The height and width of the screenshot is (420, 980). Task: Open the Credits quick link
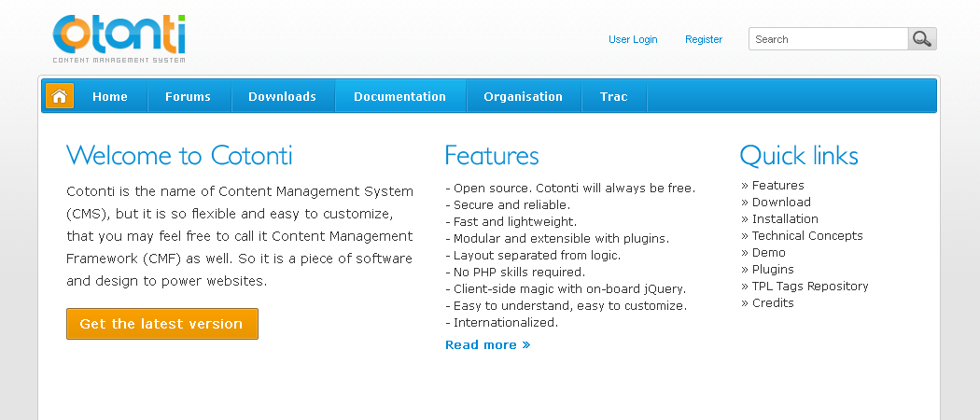click(x=773, y=302)
